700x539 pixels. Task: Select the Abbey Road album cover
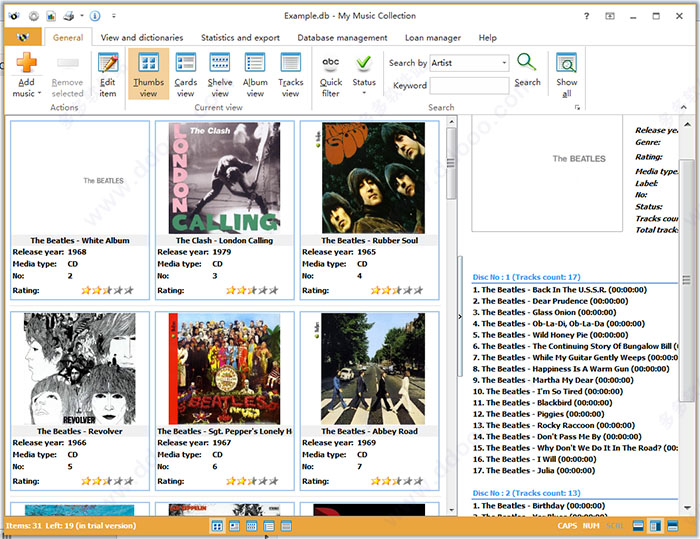point(373,369)
